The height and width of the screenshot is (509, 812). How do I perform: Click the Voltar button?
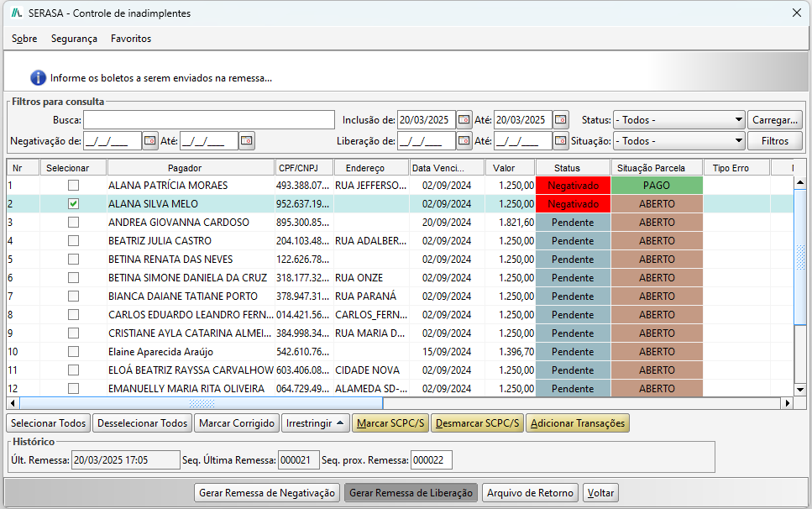pos(600,492)
